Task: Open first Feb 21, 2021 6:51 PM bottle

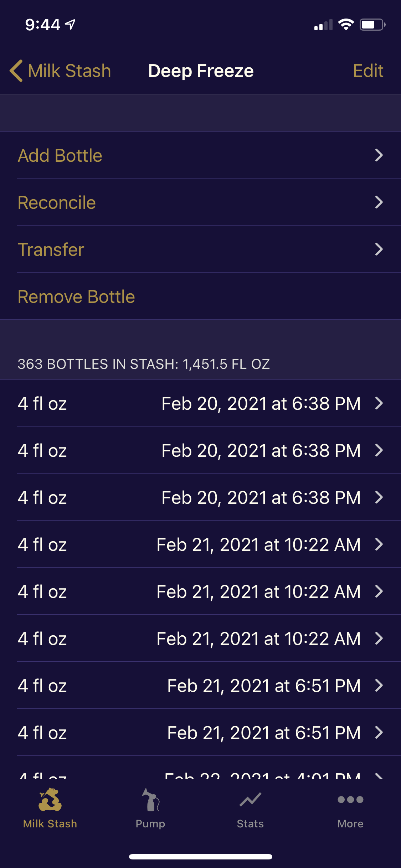Action: pos(200,686)
